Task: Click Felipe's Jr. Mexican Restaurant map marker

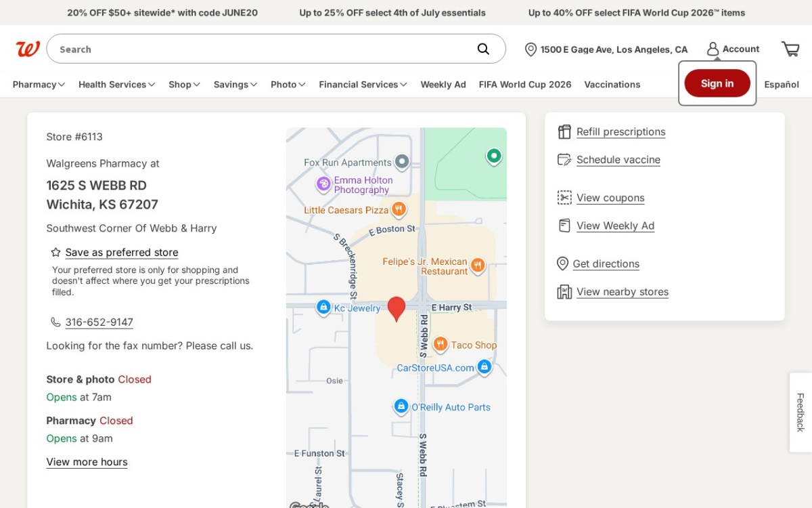Action: click(x=478, y=265)
